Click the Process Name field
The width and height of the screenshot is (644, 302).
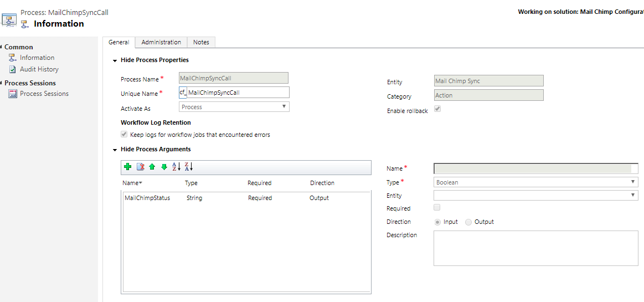234,78
